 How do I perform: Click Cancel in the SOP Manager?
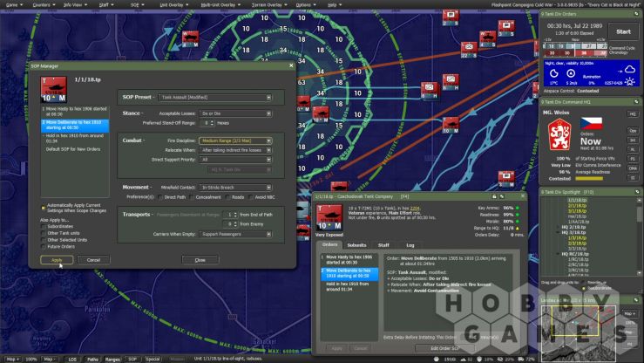click(x=93, y=260)
